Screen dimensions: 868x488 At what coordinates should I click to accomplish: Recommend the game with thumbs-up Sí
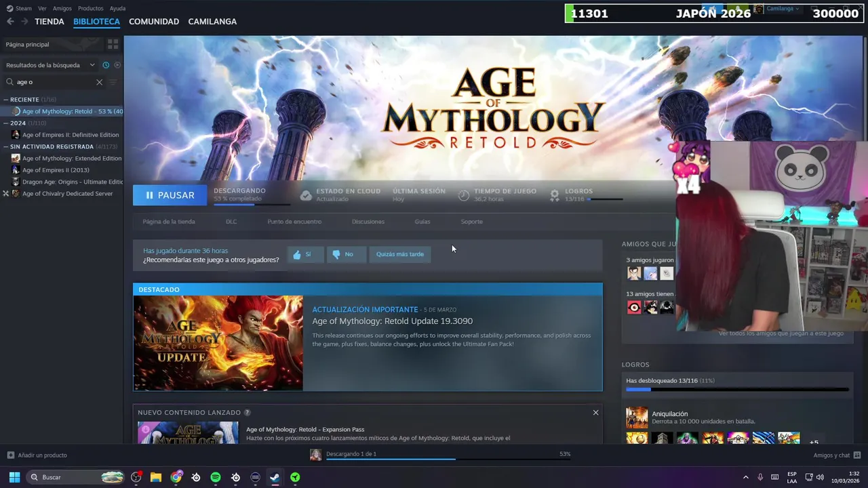pyautogui.click(x=305, y=254)
